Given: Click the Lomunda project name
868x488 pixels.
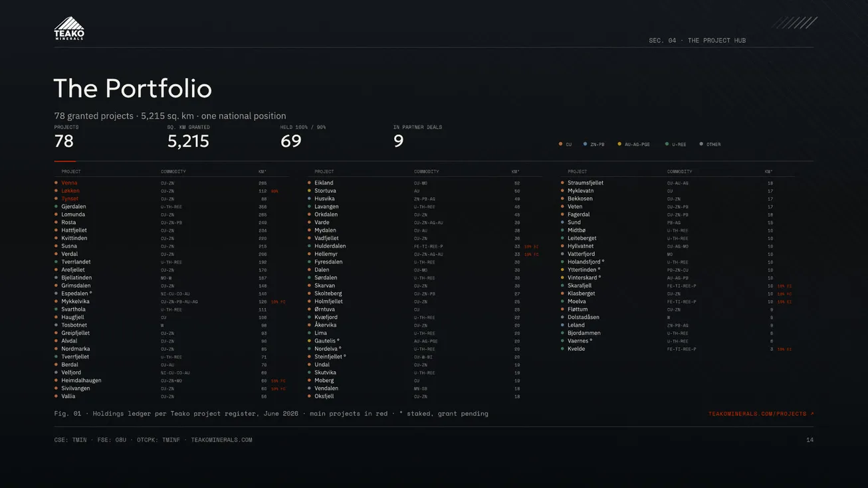Looking at the screenshot, I should (x=73, y=214).
